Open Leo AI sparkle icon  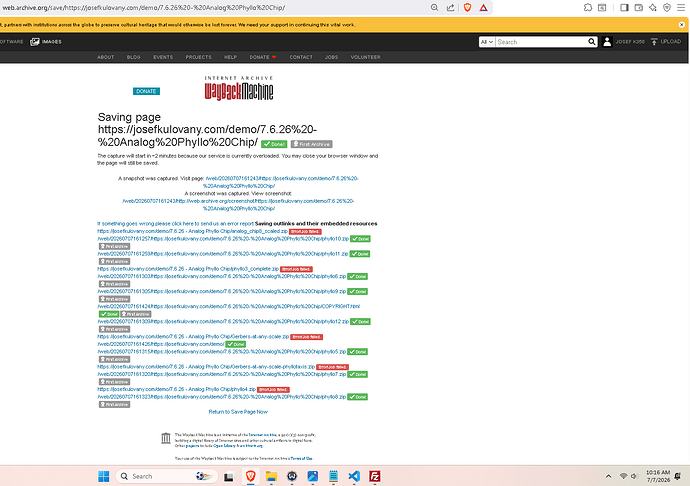653,7
